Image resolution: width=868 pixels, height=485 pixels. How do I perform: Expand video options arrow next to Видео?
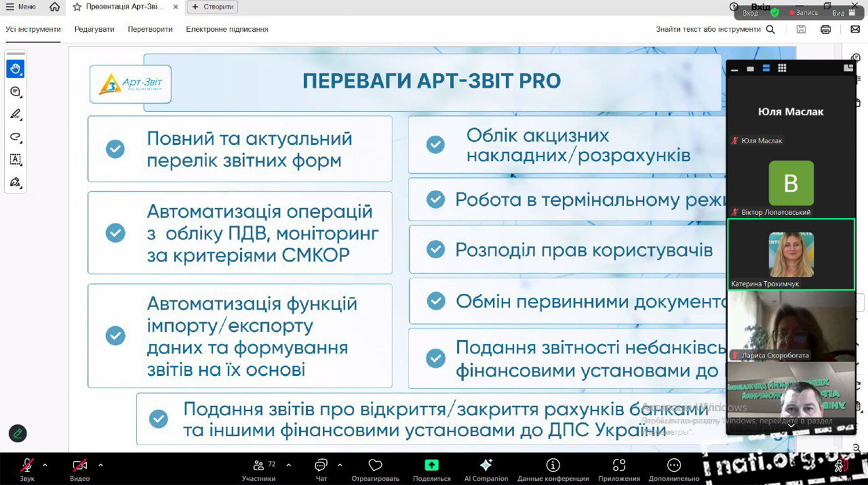point(101,465)
